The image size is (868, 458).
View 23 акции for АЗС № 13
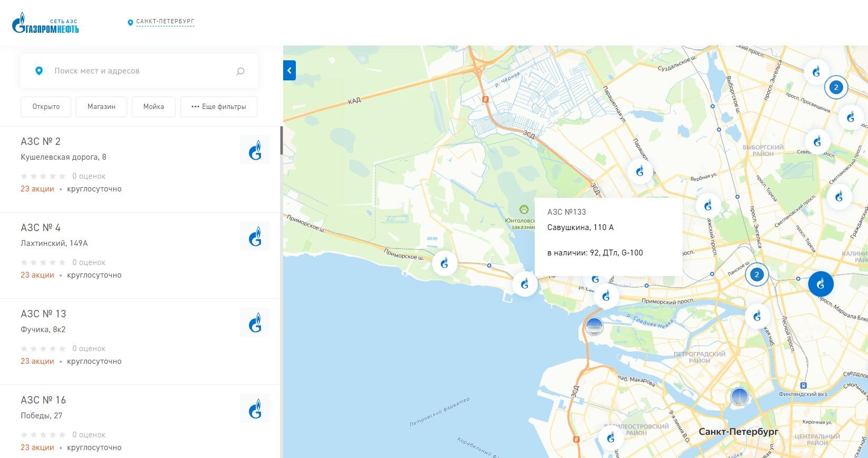37,361
